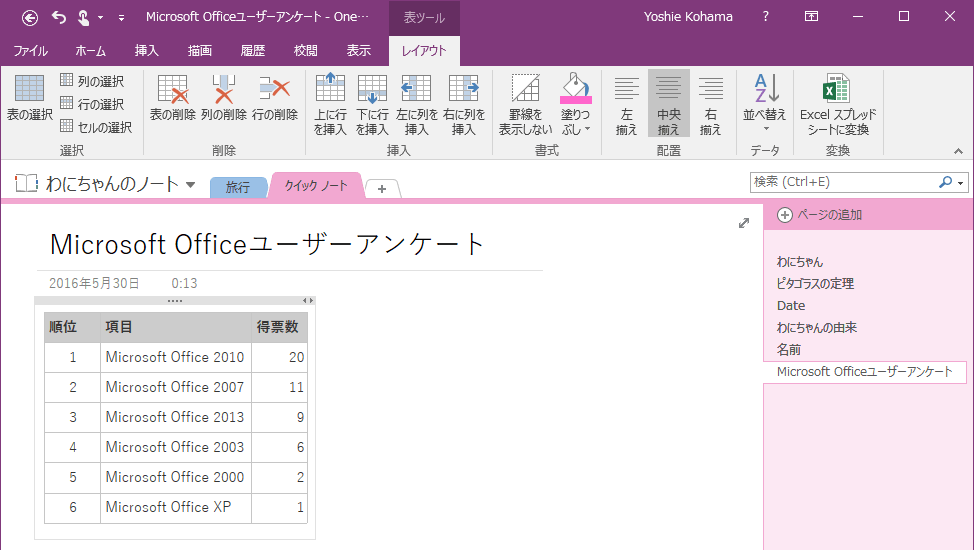
Task: Click the Microsoft Office 2010 cell
Action: point(176,357)
